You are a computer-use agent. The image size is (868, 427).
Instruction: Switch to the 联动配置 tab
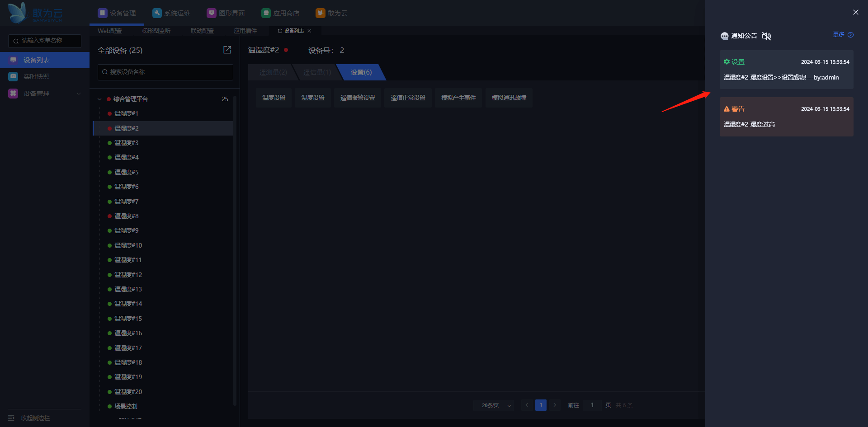click(202, 31)
